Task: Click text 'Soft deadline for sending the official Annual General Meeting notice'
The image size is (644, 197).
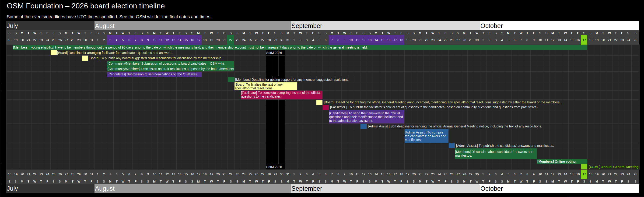Action: coord(440,127)
